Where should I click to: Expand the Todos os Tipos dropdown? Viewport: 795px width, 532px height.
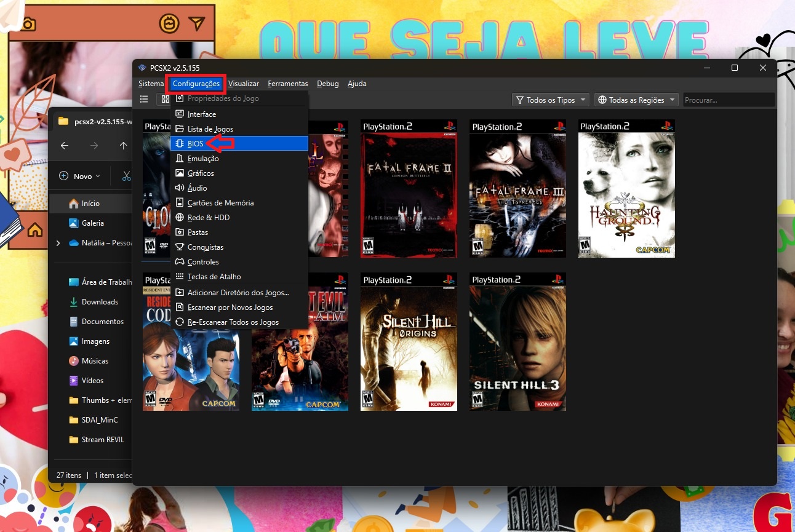550,100
